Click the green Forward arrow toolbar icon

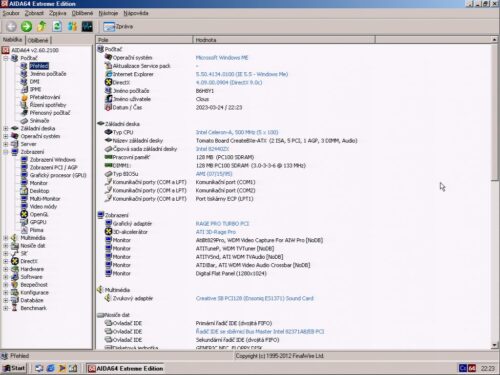point(26,26)
